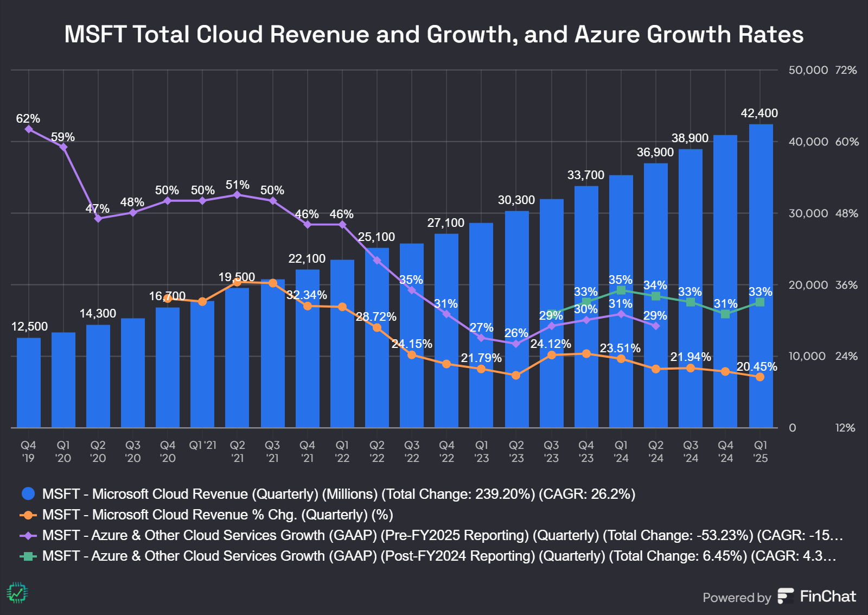The image size is (868, 615).
Task: Click the Q1'21 x-axis label
Action: tap(202, 445)
